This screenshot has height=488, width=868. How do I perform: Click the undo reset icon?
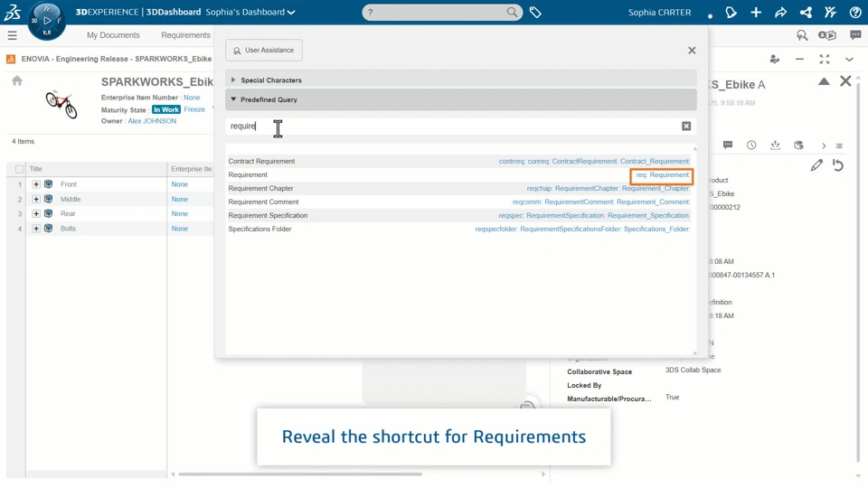838,164
